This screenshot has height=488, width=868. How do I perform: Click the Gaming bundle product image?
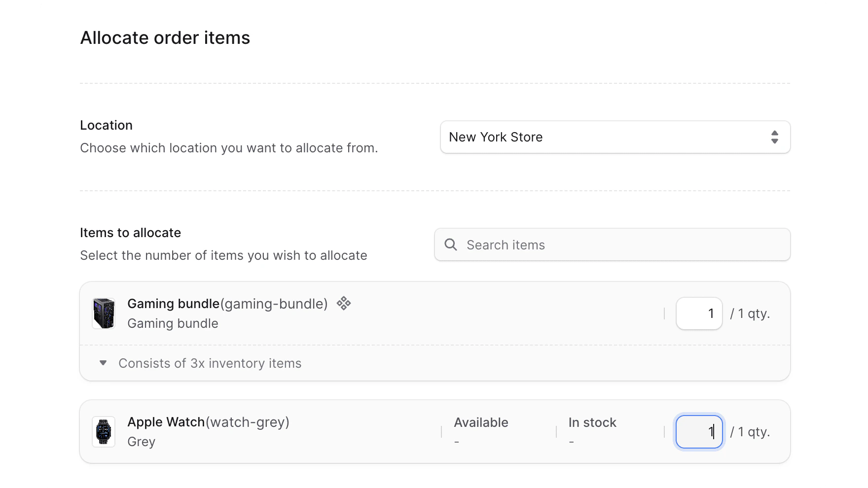point(104,313)
